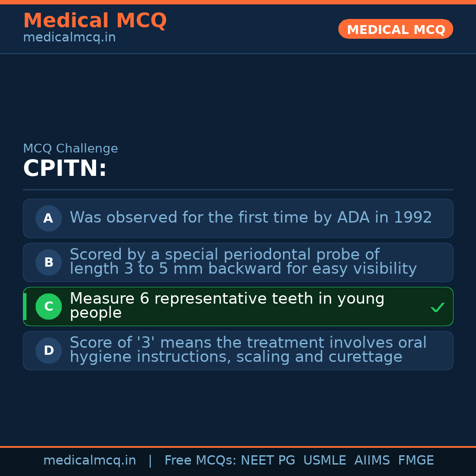
Task: Open the medicalmcq.in link in the footer
Action: click(89, 461)
